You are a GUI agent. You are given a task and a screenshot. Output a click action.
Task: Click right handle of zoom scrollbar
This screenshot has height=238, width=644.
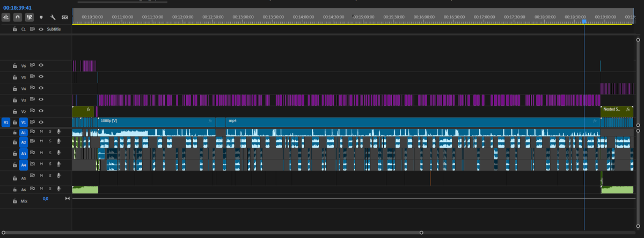click(x=421, y=233)
